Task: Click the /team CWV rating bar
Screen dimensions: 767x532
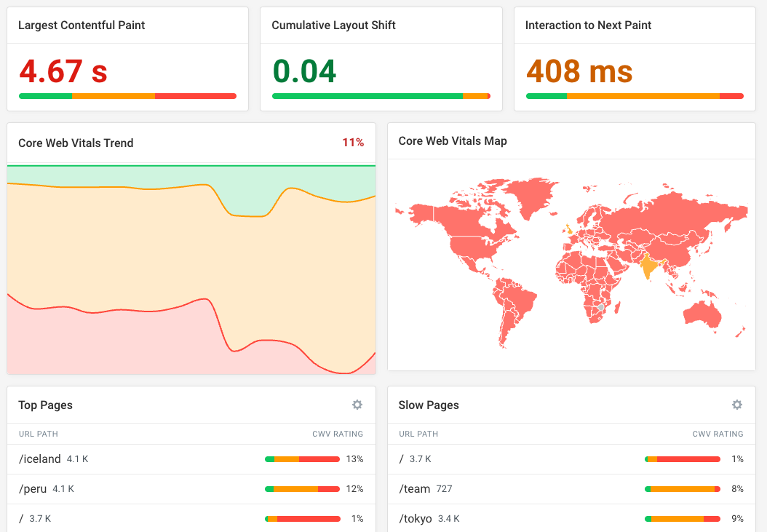Action: 683,489
